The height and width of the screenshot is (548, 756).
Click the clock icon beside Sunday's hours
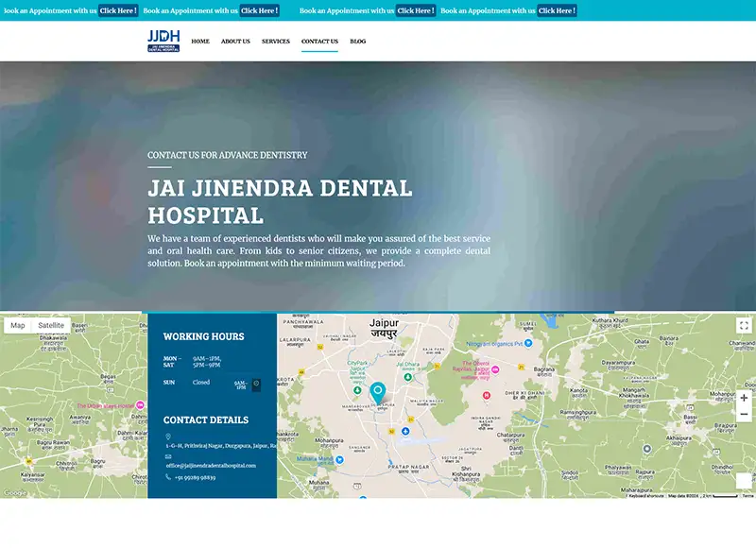tap(256, 385)
